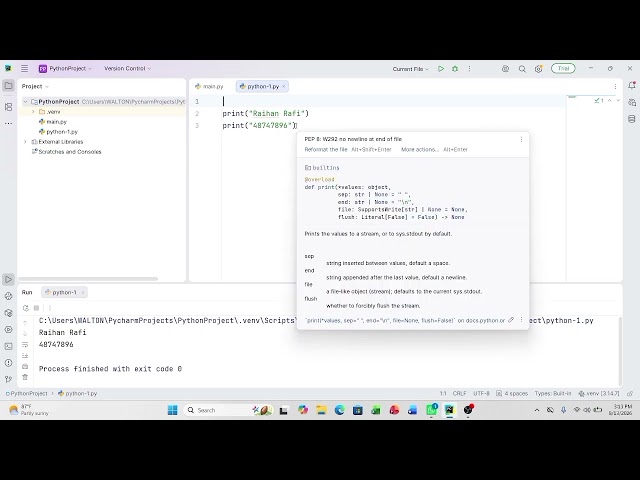
Task: Click the Trial license button
Action: pos(563,69)
